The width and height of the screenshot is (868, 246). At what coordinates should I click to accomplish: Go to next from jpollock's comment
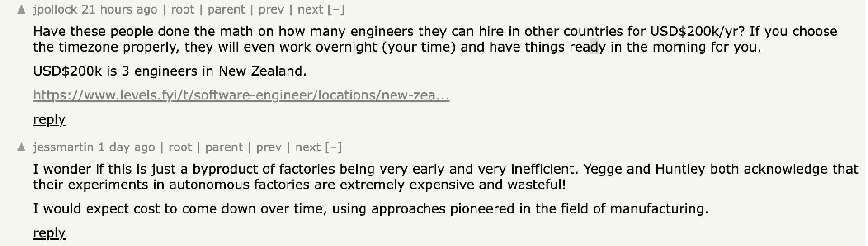click(x=310, y=9)
